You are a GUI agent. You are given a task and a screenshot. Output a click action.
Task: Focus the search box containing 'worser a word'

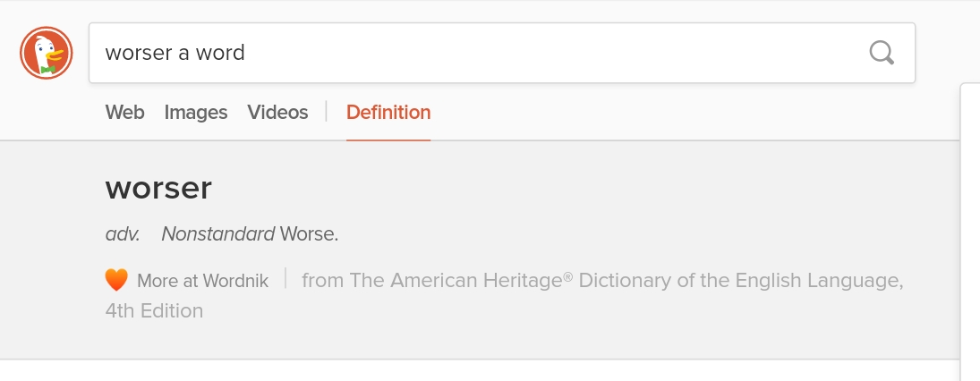click(502, 53)
